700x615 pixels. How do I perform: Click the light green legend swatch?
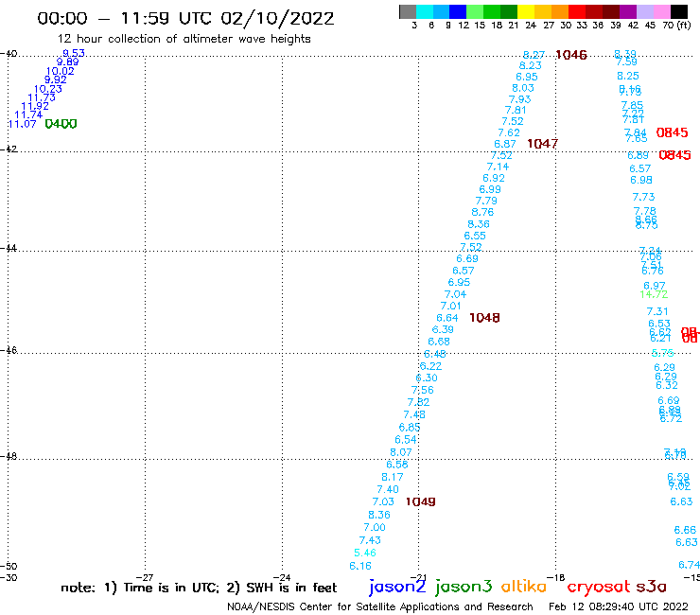[x=475, y=12]
